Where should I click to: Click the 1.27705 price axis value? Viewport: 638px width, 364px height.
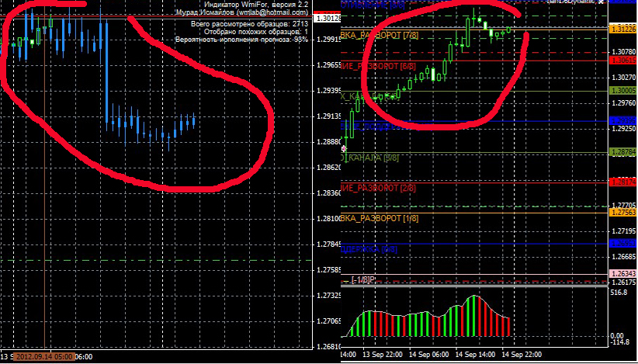(x=623, y=205)
